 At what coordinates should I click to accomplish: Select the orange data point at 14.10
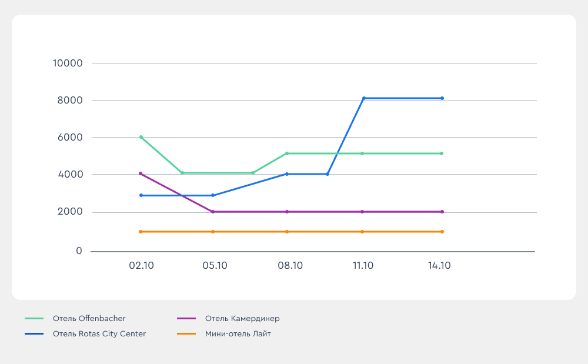point(442,232)
